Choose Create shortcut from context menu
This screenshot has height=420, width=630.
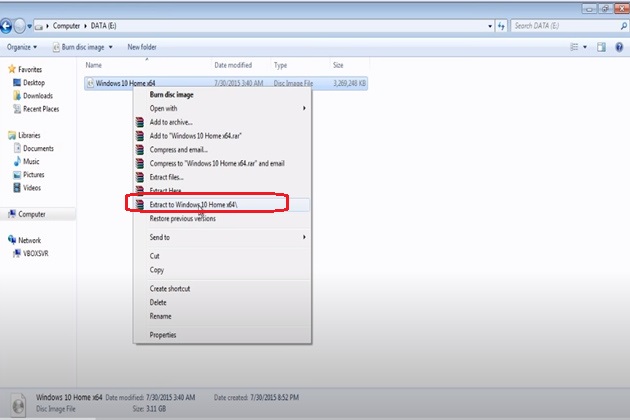point(222,289)
